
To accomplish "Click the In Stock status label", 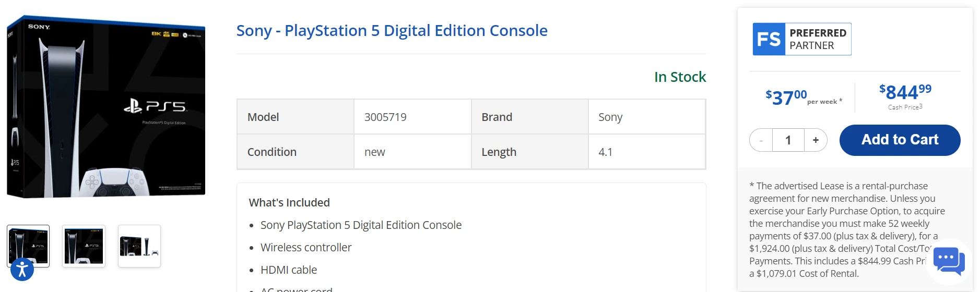I will tap(680, 77).
